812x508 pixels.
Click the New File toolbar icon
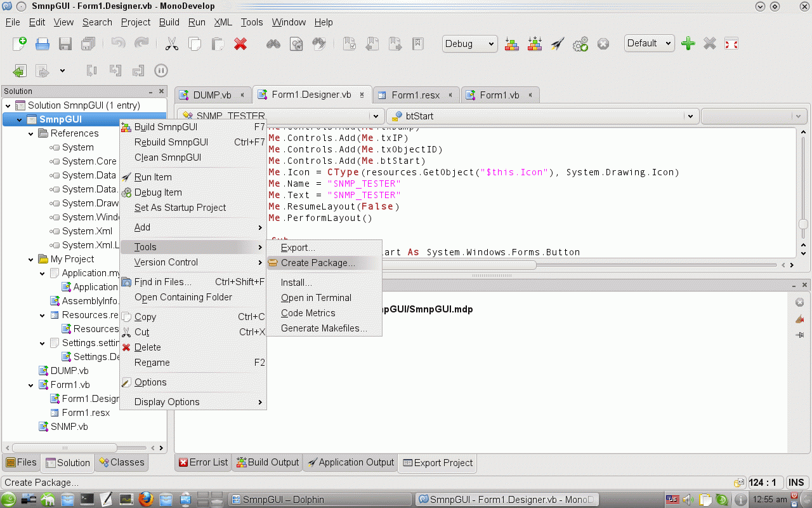coord(20,44)
